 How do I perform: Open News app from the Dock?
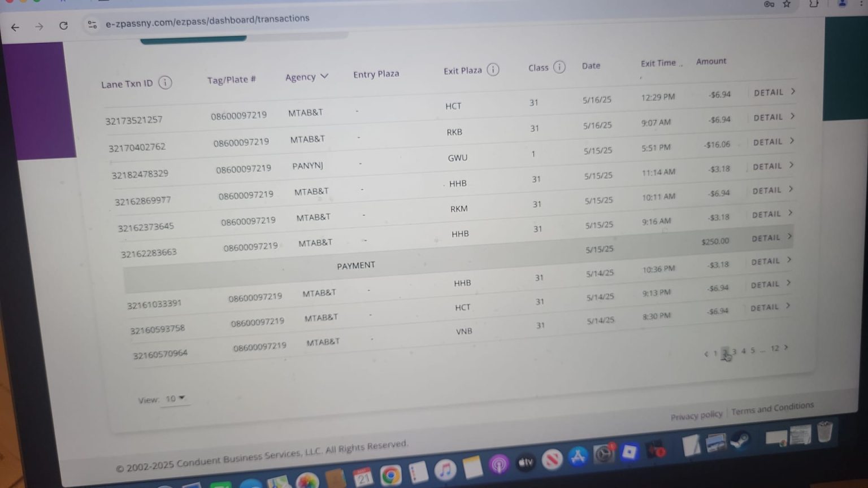coord(552,459)
